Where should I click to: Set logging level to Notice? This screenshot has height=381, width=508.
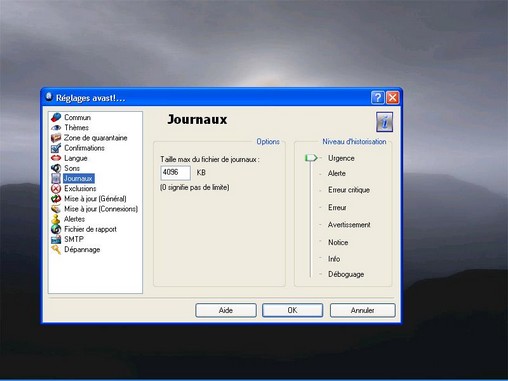tap(338, 243)
